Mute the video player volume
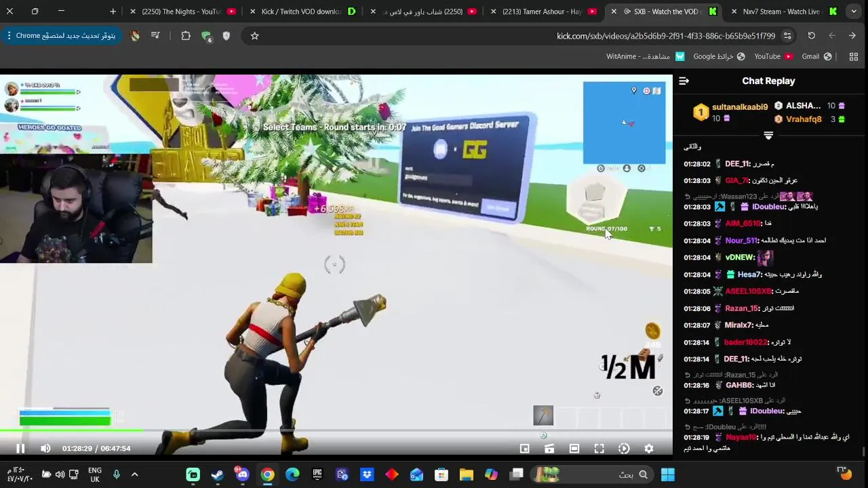Viewport: 868px width, 488px height. (x=45, y=448)
